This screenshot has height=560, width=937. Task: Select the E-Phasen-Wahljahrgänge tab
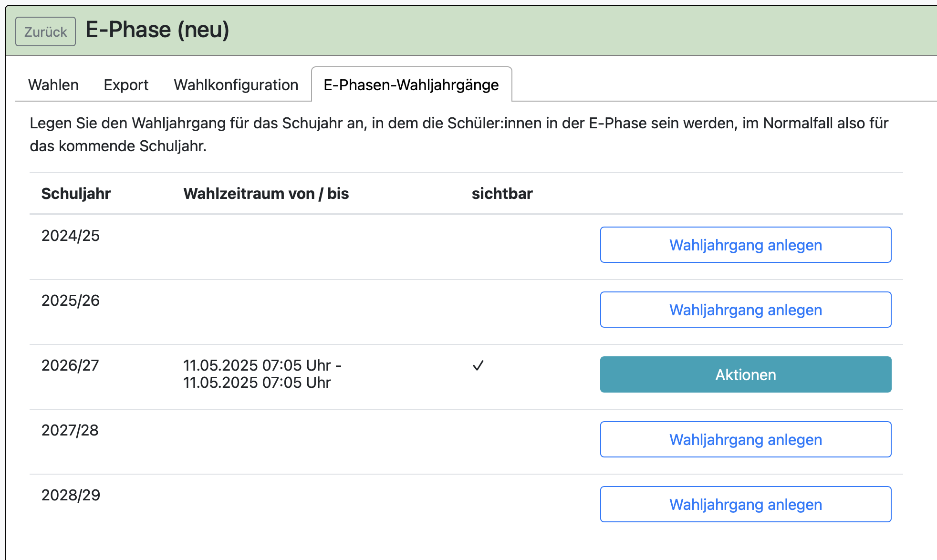click(x=411, y=85)
